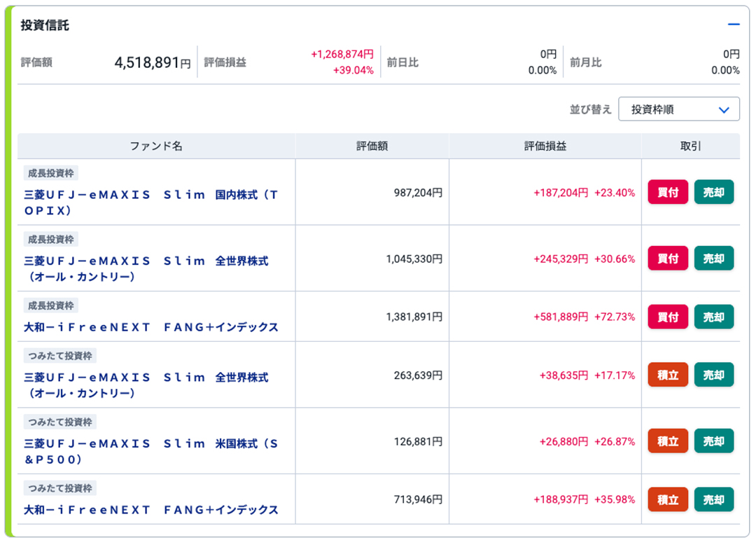Click 積立 for つみたて投資枠 FANG+インデックス

(x=668, y=499)
